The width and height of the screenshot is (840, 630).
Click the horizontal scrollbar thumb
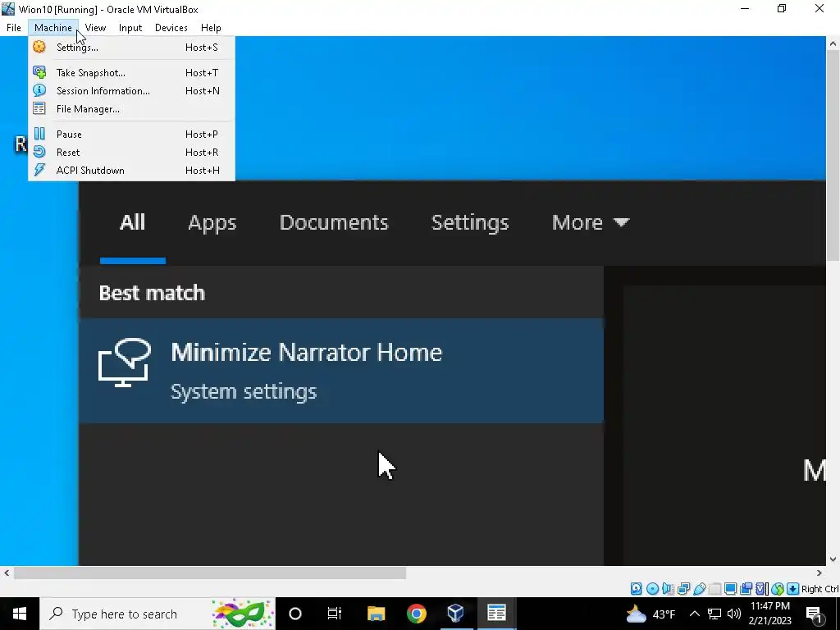coord(209,573)
